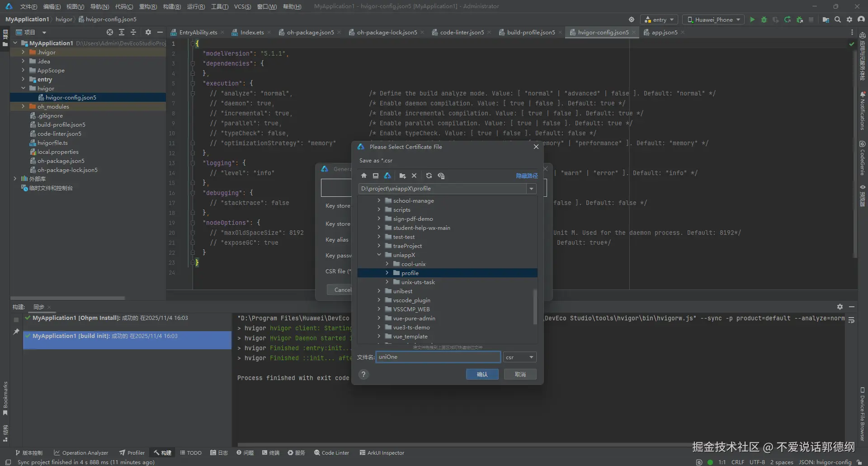Screen dimensions: 868x466
Task: Click the search magnifier icon in top toolbar
Action: [838, 19]
